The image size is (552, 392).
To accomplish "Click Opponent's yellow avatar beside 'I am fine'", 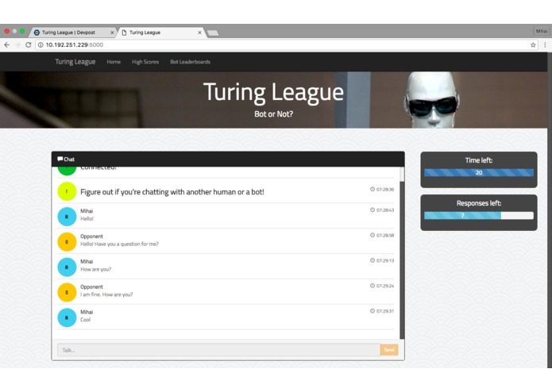I will 67,292.
